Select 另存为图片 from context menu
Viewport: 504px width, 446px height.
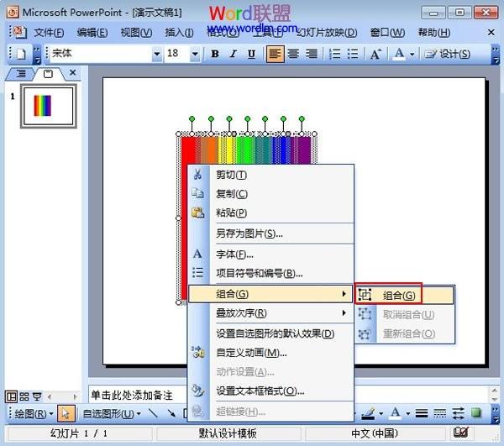click(x=249, y=233)
